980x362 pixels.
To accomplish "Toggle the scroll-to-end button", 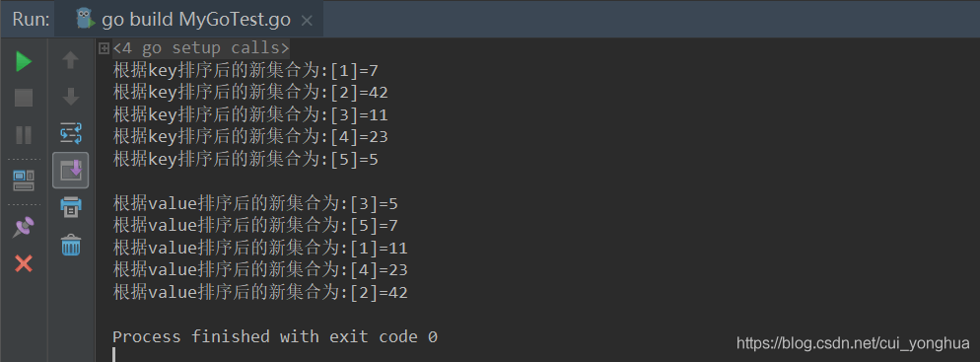I will 71,170.
